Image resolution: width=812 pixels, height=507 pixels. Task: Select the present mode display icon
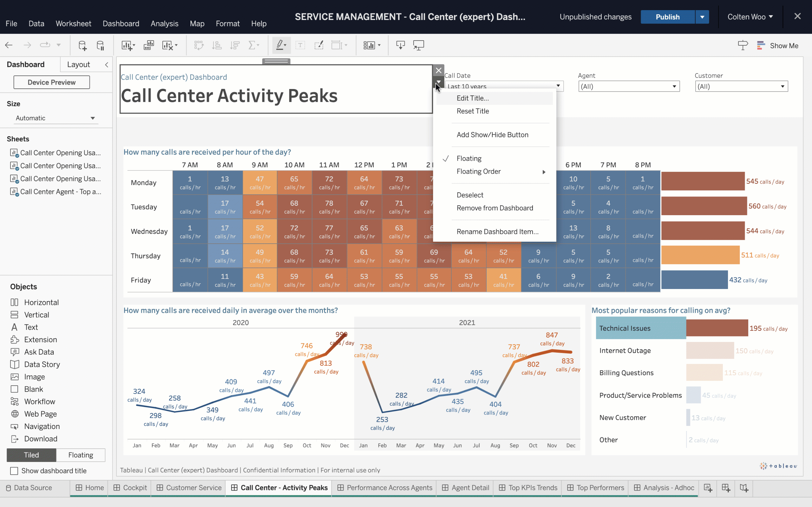point(419,45)
